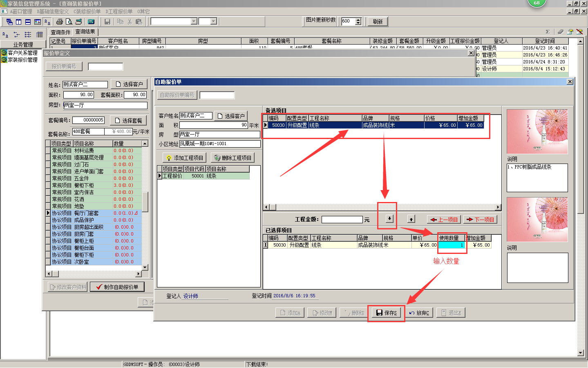The image size is (588, 368).
Task: Click the up arrow to remove selected item
Action: tap(411, 219)
